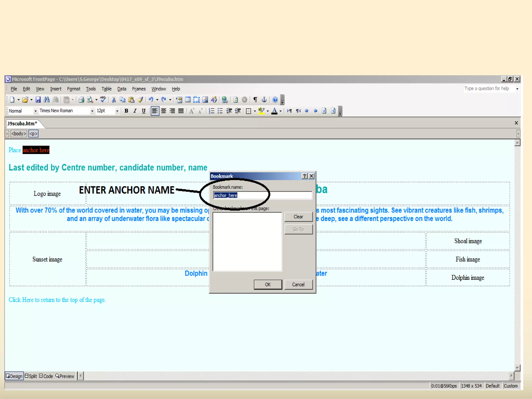Expand the Normal style dropdown
Viewport: 532px width, 399px height.
(x=35, y=111)
